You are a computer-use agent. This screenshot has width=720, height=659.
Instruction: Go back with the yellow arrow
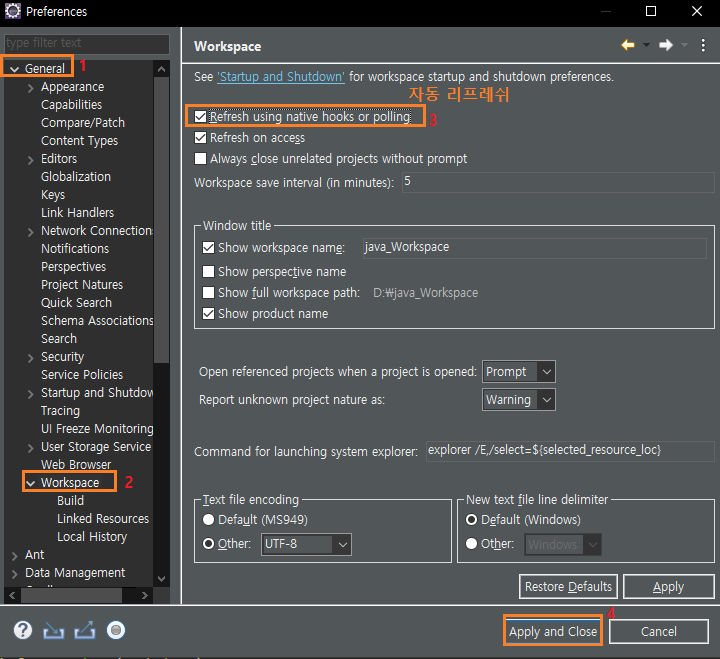tap(628, 45)
